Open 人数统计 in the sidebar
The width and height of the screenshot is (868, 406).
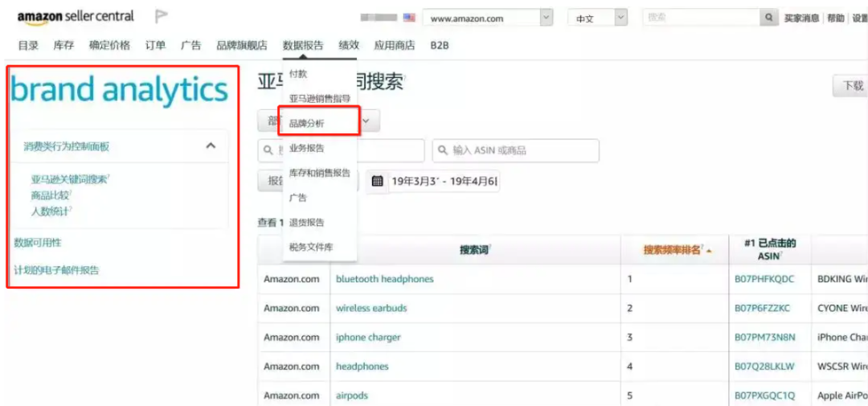(x=51, y=211)
